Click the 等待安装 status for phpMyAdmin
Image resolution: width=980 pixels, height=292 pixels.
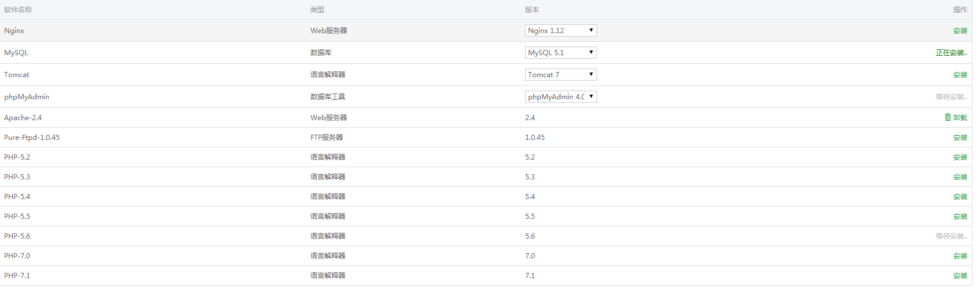tap(952, 97)
